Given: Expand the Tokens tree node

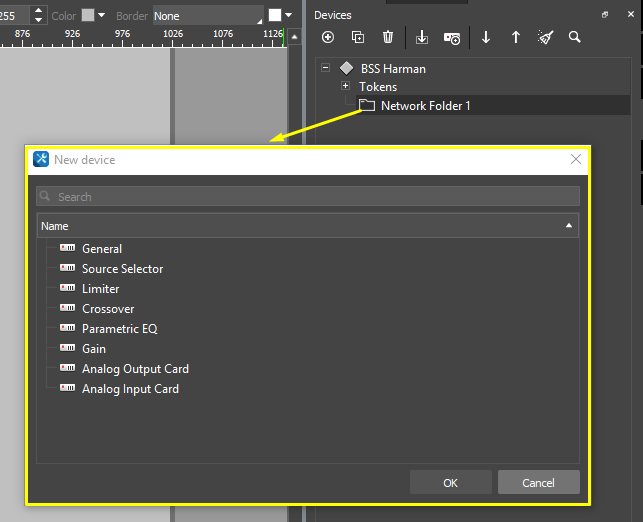Looking at the screenshot, I should (x=345, y=86).
